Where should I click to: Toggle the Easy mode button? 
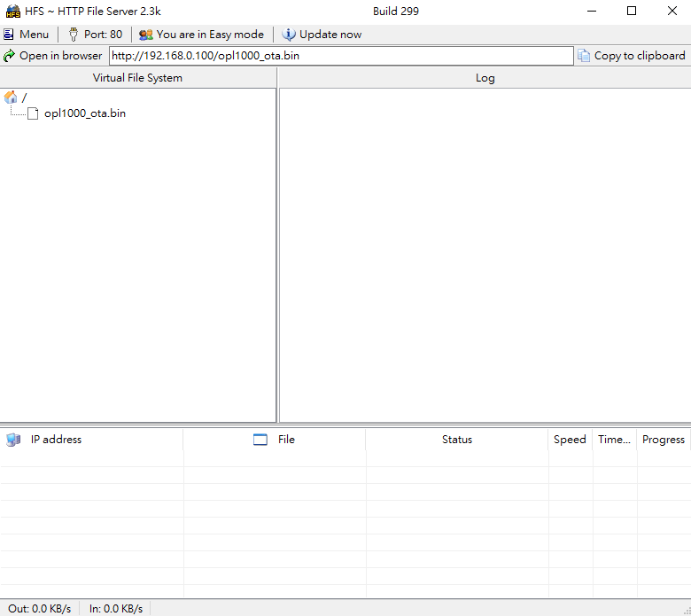point(201,35)
